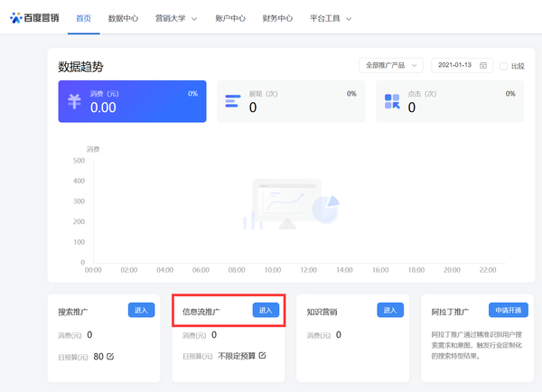The width and height of the screenshot is (542, 392).
Task: Click the 信息流推广 card title
Action: (201, 312)
